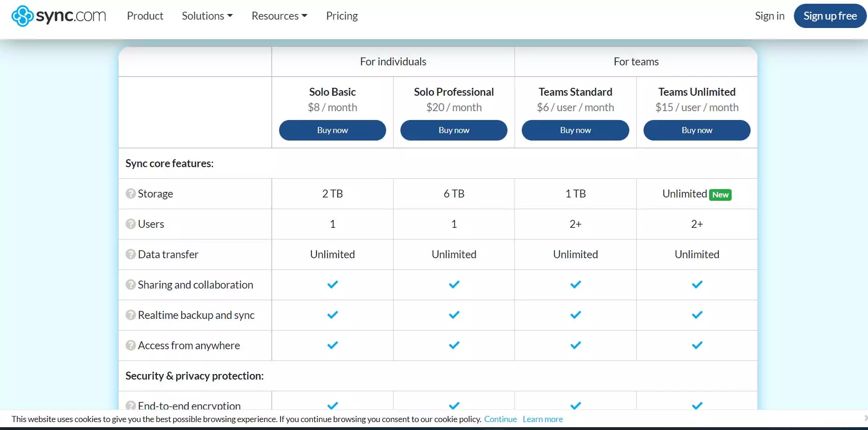Click Solo Professional Sharing and collaboration checkmark
Screen dimensions: 868x430
click(454, 284)
